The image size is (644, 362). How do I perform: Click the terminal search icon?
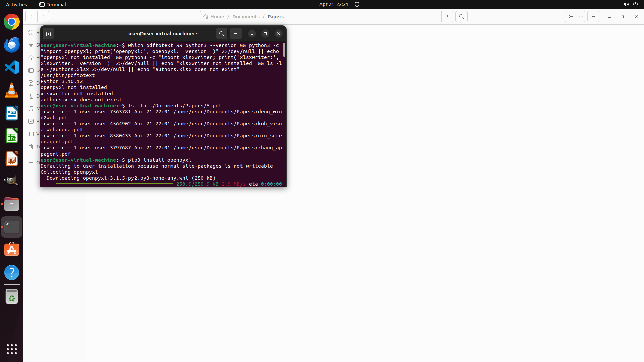click(x=221, y=34)
